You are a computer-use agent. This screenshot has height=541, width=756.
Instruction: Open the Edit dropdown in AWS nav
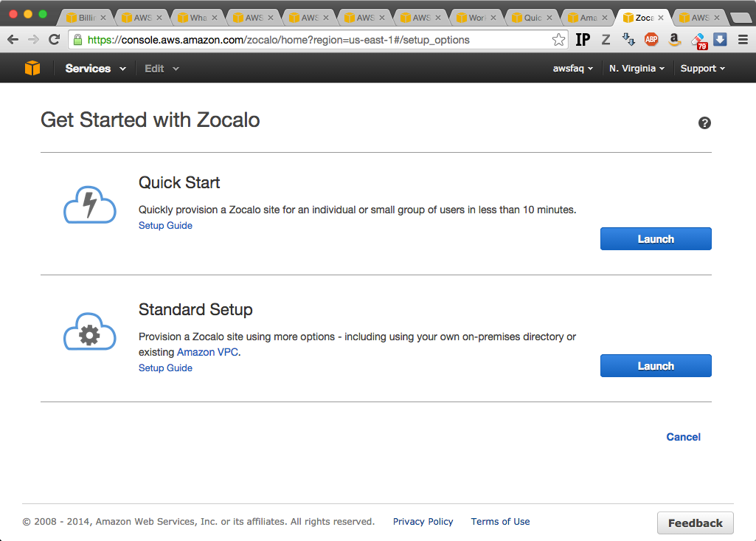coord(162,69)
